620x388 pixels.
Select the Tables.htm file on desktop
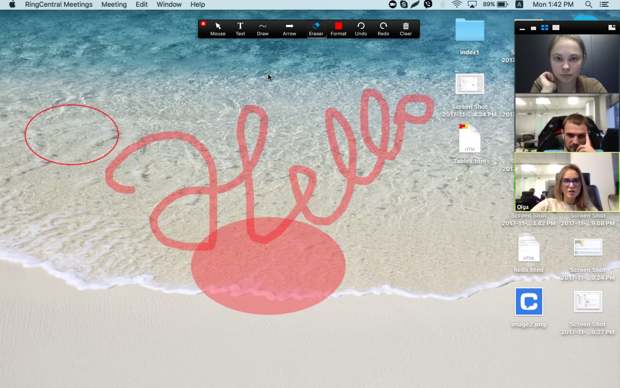pos(469,144)
